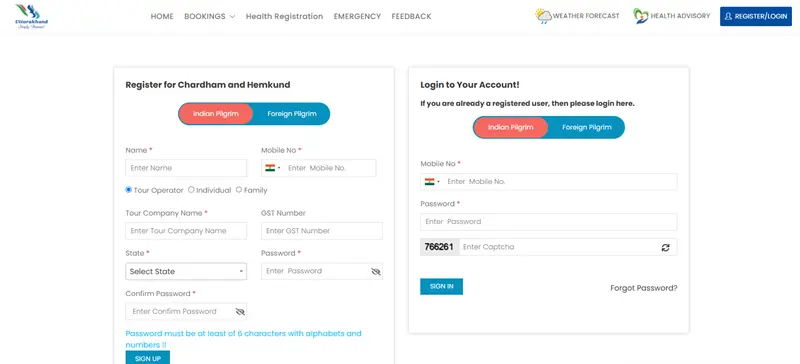The height and width of the screenshot is (364, 800).
Task: Open the Emergency menu item
Action: (x=357, y=16)
